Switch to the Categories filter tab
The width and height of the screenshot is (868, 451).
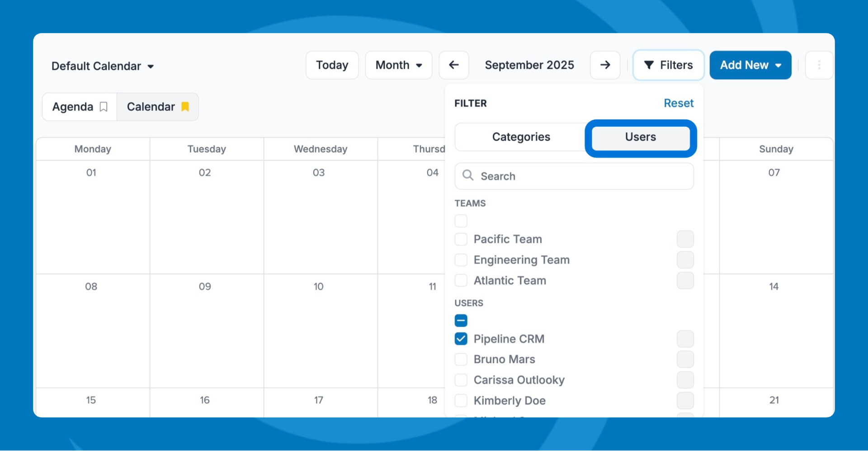coord(521,137)
